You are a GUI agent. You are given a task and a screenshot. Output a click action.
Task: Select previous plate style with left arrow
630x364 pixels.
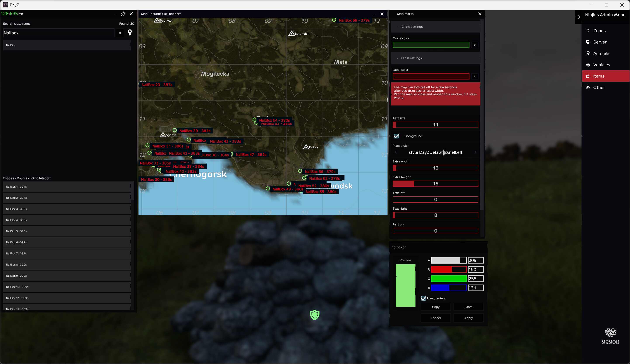click(396, 152)
